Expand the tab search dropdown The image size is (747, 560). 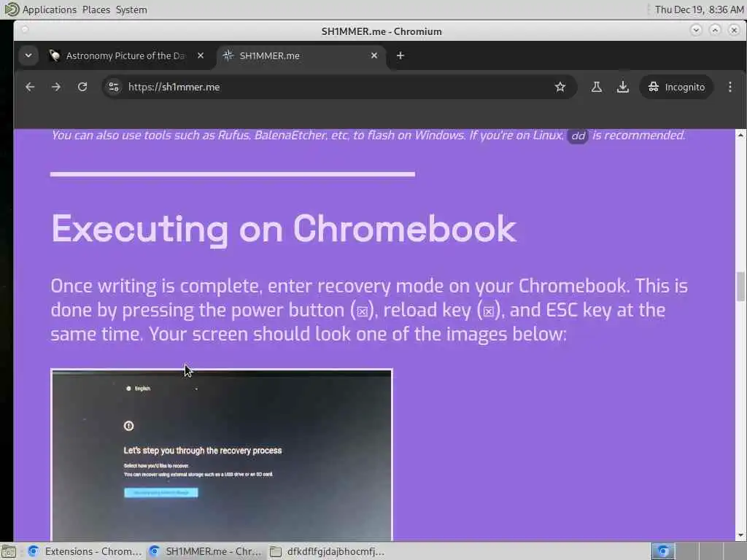point(28,55)
